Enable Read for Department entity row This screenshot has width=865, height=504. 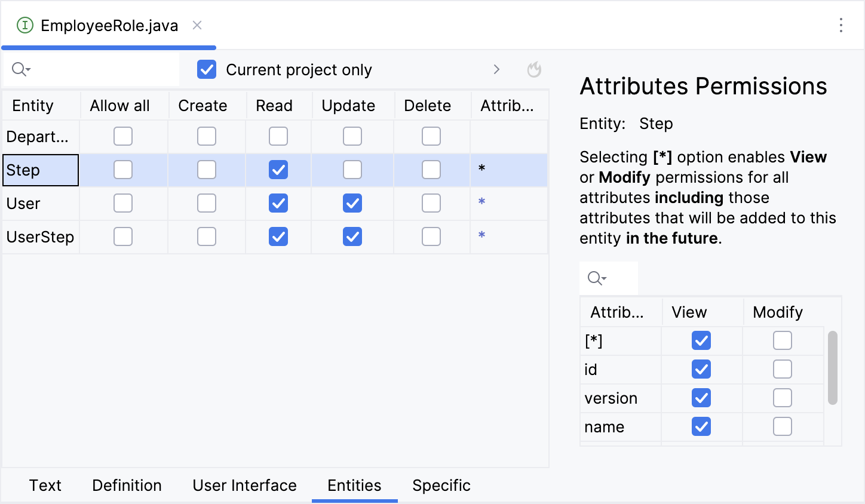pyautogui.click(x=278, y=136)
